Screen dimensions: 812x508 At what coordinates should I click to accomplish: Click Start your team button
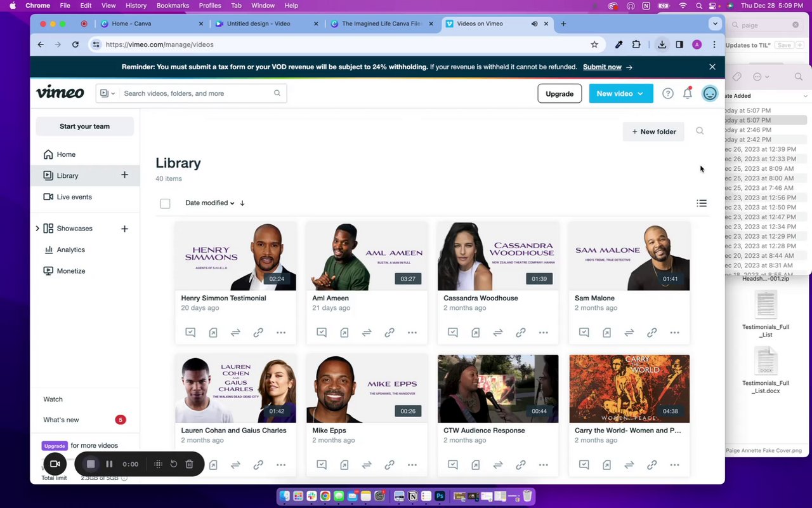84,126
